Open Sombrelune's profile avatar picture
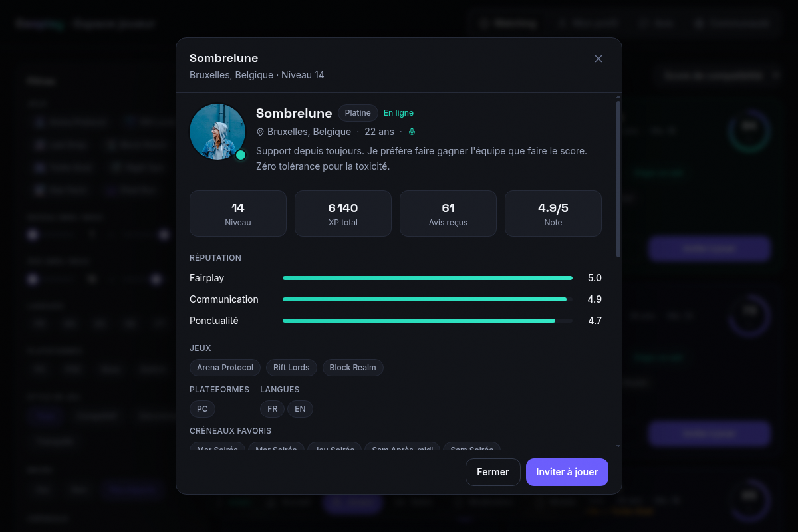The height and width of the screenshot is (532, 798). (217, 132)
